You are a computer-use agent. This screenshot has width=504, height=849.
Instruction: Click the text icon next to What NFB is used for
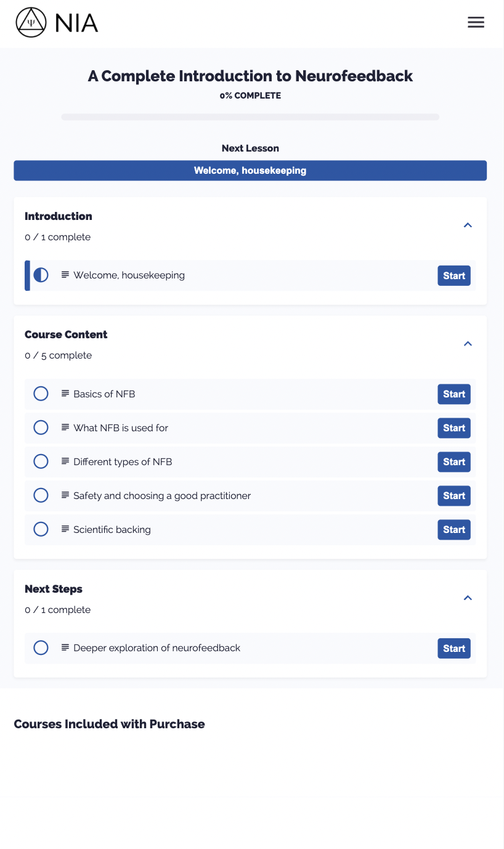click(65, 428)
